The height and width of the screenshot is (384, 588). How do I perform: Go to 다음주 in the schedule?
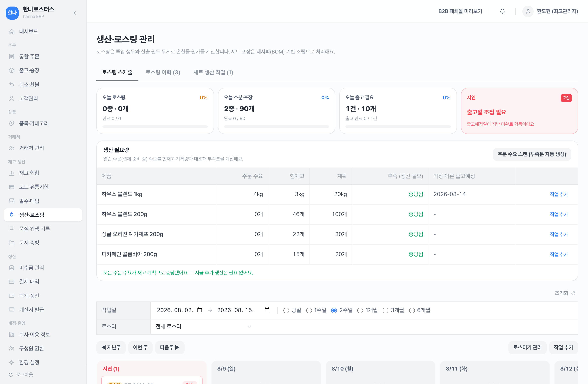[x=170, y=347]
